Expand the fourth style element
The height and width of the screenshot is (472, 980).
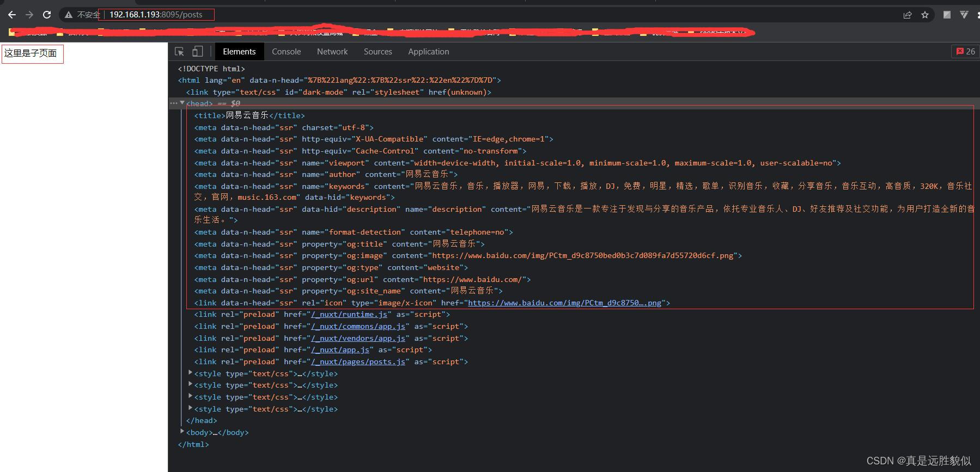tap(190, 408)
